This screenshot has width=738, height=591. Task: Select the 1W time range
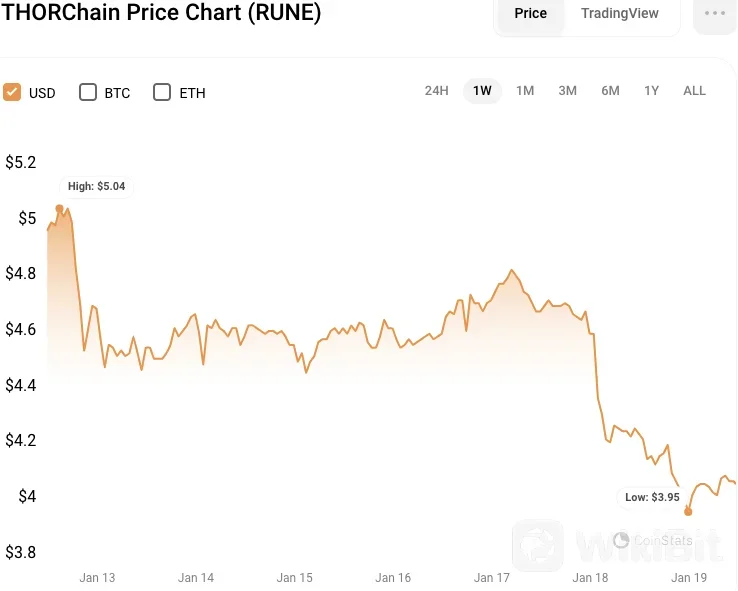(x=482, y=91)
